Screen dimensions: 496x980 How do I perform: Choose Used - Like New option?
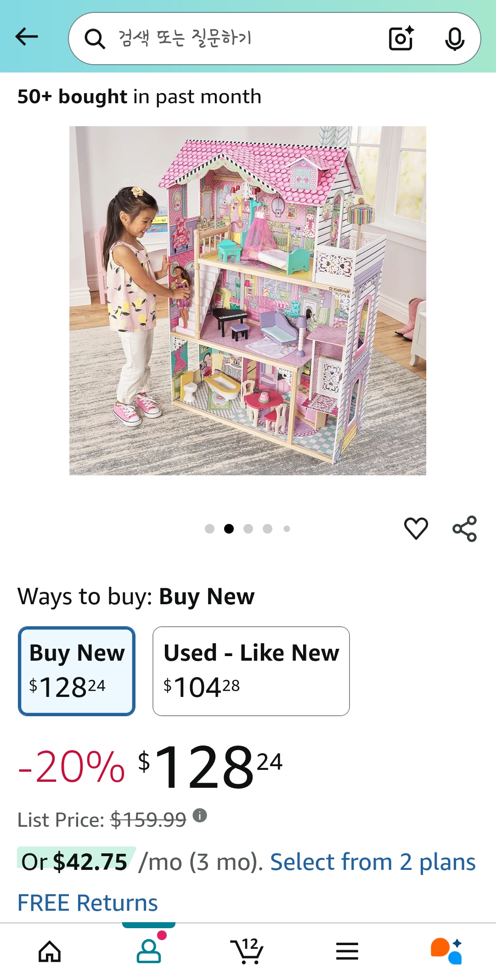coord(251,671)
